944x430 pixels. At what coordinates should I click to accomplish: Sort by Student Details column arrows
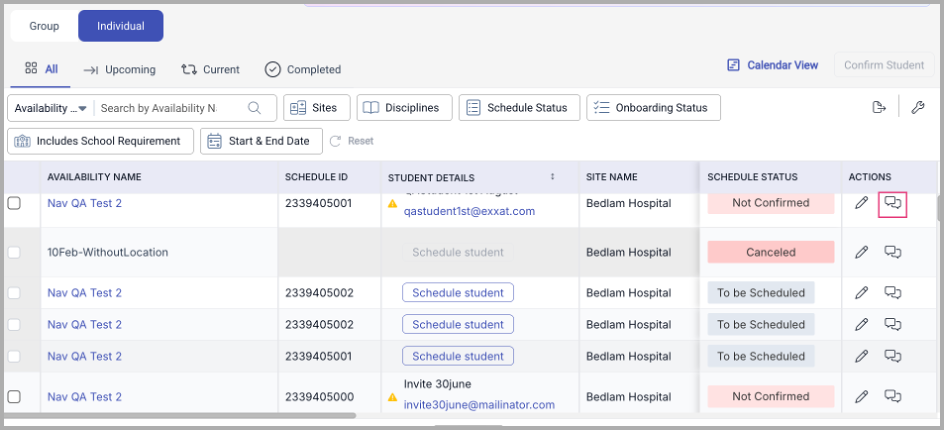tap(553, 177)
